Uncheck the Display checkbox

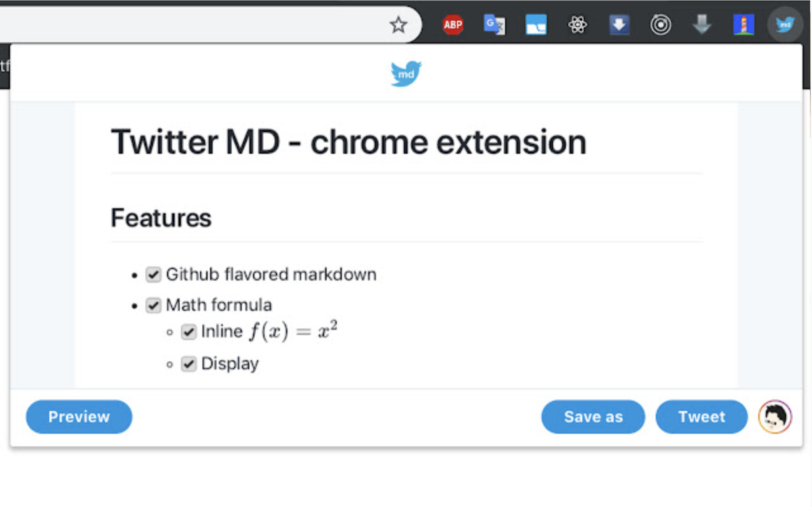point(188,364)
